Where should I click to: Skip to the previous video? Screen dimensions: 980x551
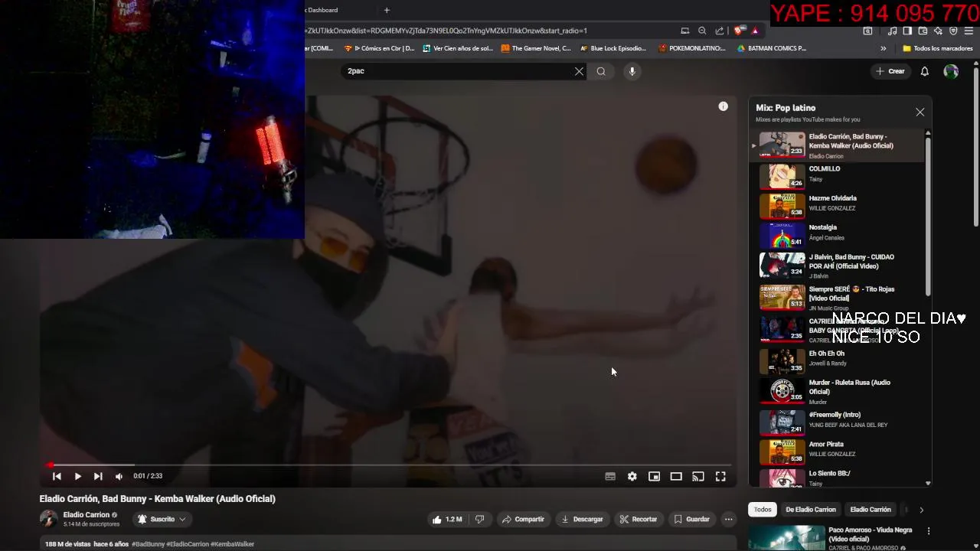57,476
